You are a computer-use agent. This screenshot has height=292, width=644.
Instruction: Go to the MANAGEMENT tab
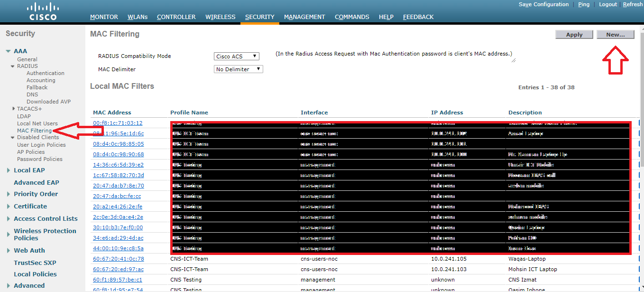tap(304, 17)
